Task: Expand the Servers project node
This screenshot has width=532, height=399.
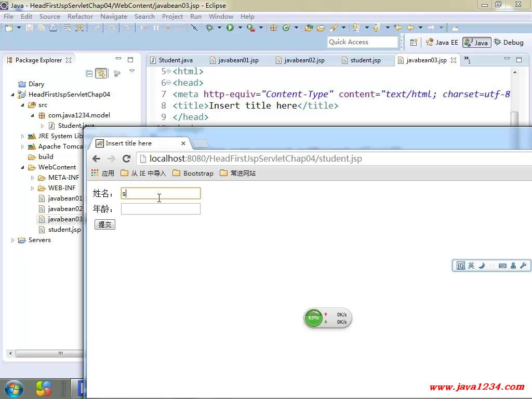Action: [13, 240]
